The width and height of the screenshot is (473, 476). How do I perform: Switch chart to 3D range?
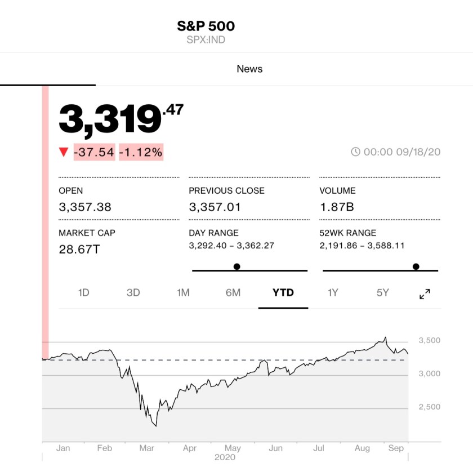(x=133, y=292)
